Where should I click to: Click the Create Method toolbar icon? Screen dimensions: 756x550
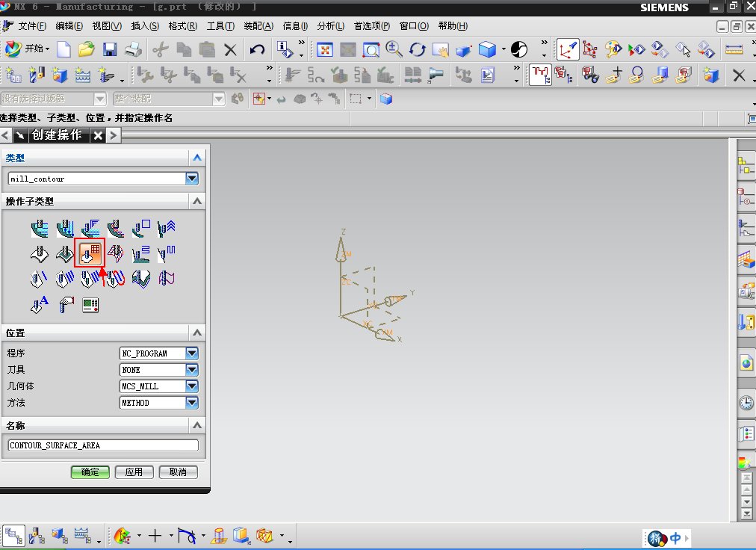click(82, 75)
